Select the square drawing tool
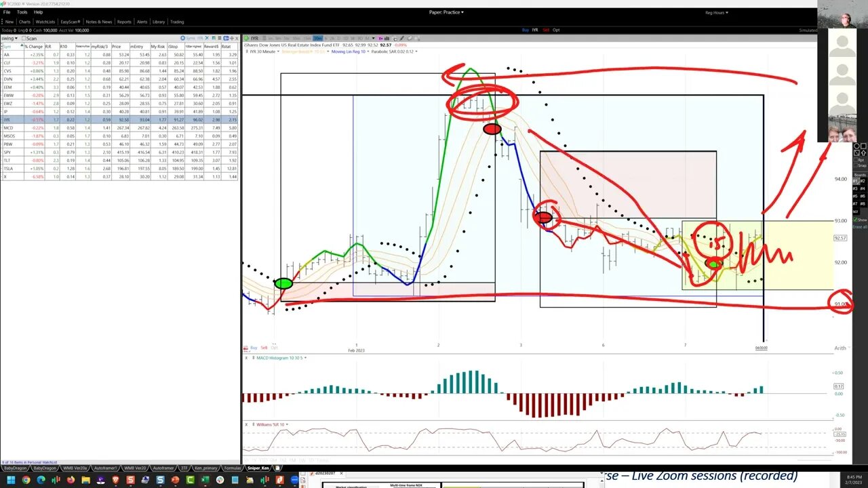868x488 pixels. 863,146
